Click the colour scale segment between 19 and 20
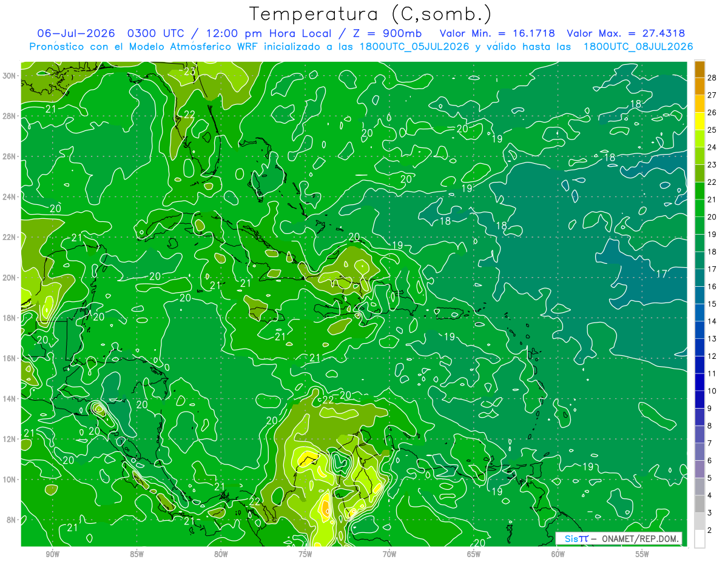The width and height of the screenshot is (728, 562). 699,226
